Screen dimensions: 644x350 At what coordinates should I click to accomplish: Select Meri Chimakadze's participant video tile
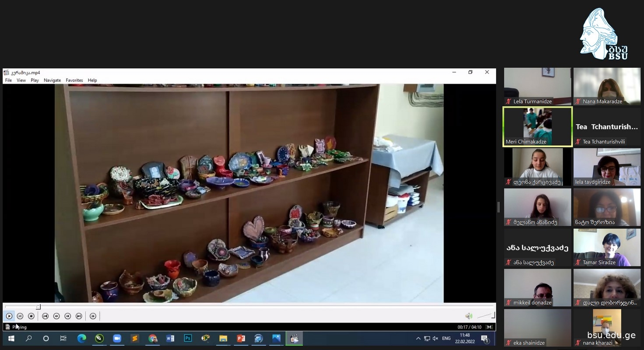[x=538, y=126]
